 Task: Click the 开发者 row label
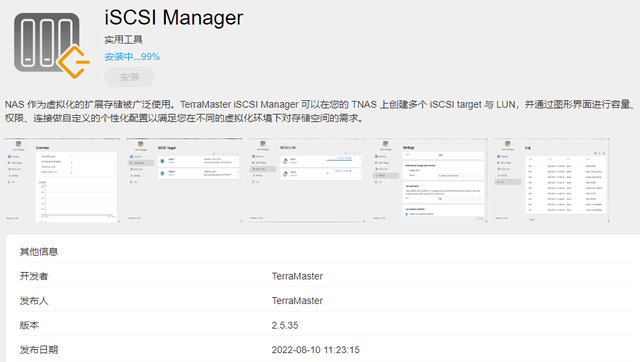click(34, 276)
